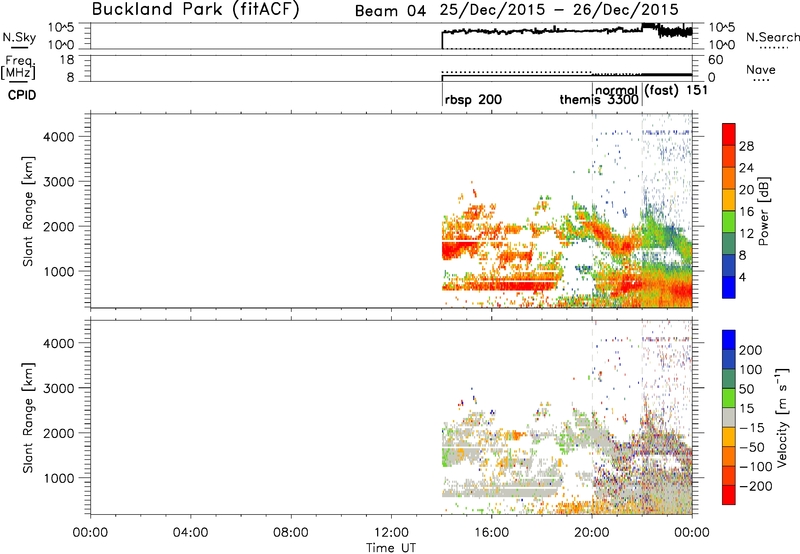Click the '12:00' time axis tick label

click(x=391, y=533)
